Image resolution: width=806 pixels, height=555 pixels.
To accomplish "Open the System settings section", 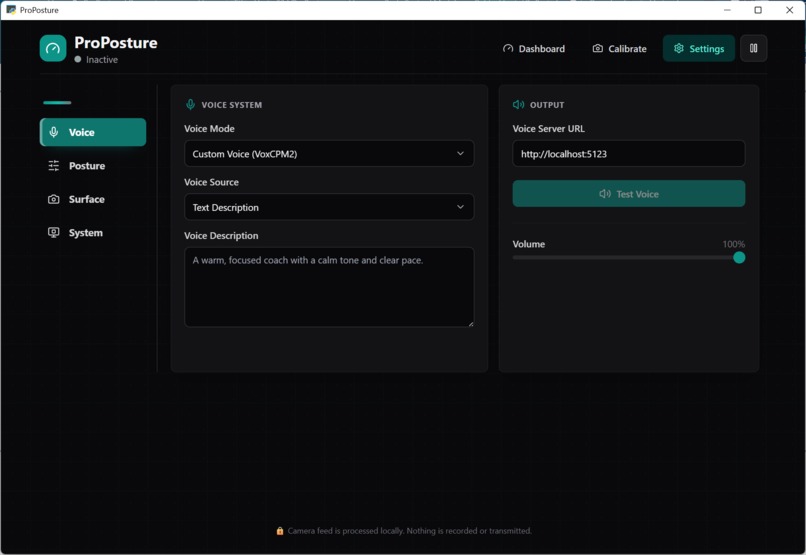I will coord(93,232).
